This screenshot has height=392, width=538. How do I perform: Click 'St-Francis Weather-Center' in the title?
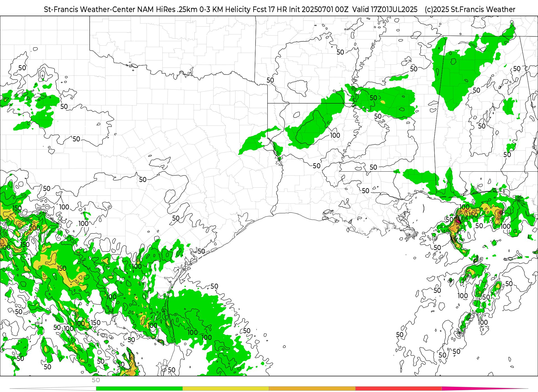click(x=90, y=10)
